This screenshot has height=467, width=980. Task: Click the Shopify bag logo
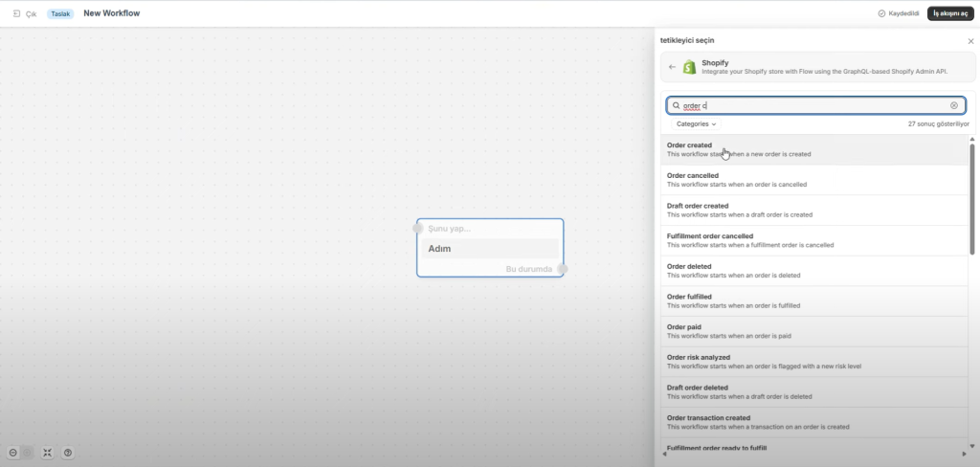coord(689,67)
